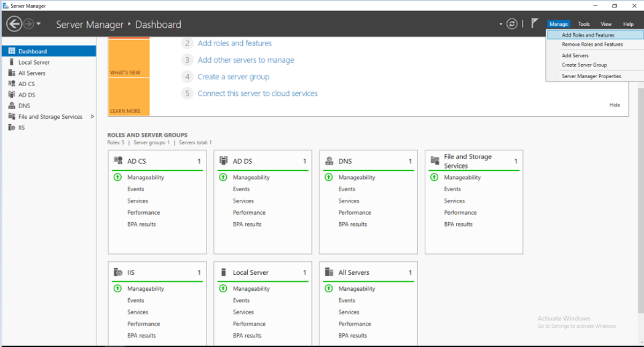This screenshot has width=644, height=347.
Task: Click the Local Server tile header icon
Action: (224, 272)
